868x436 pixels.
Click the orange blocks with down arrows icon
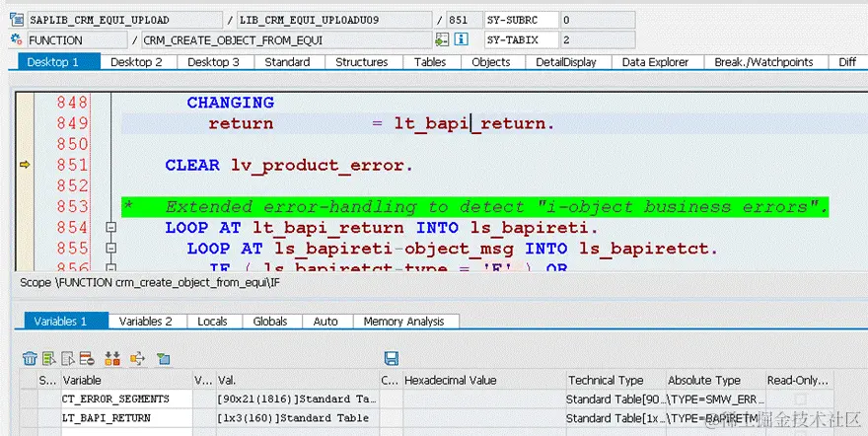[x=112, y=358]
